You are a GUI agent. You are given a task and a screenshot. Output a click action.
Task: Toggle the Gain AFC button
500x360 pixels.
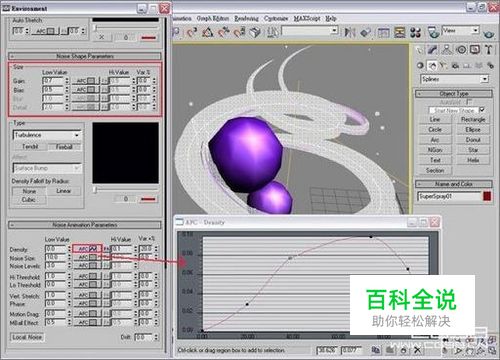(86, 81)
